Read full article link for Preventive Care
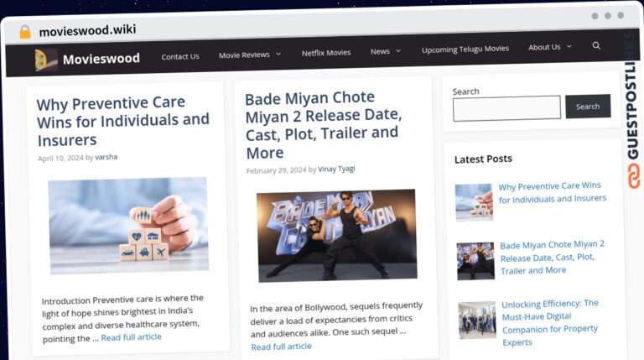Image resolution: width=644 pixels, height=360 pixels. [131, 337]
